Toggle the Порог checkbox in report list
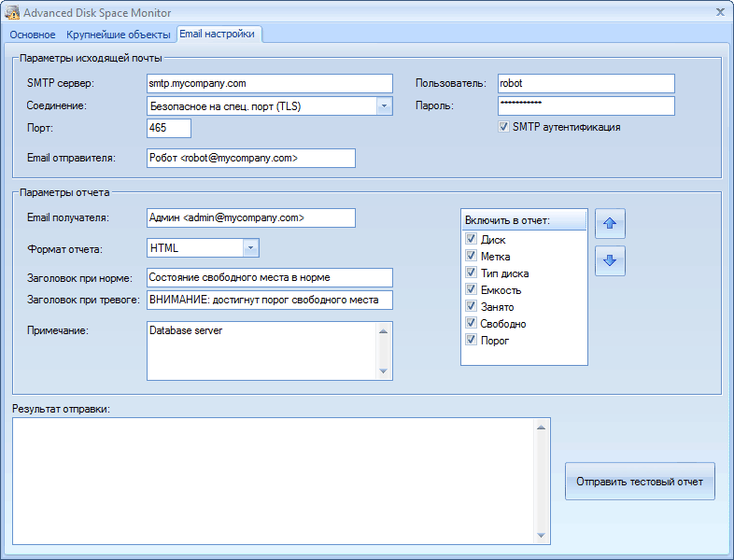The image size is (734, 560). pyautogui.click(x=472, y=341)
